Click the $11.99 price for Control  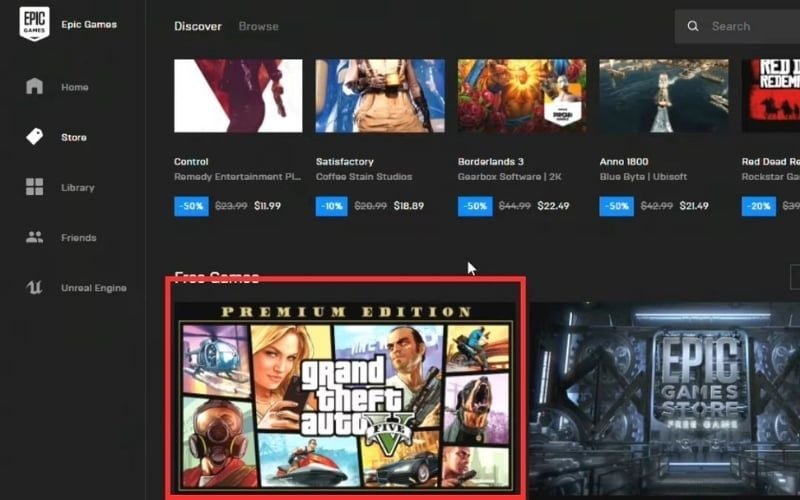point(267,206)
